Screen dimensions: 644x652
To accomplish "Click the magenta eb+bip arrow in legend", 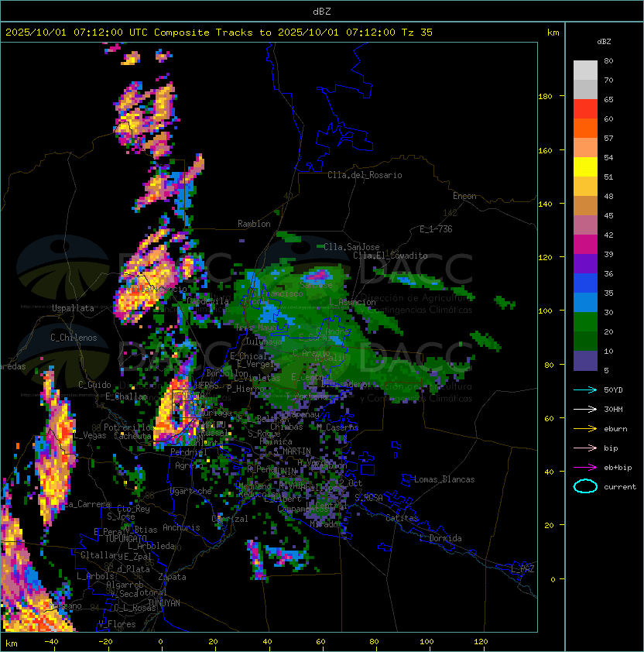I will pyautogui.click(x=585, y=468).
